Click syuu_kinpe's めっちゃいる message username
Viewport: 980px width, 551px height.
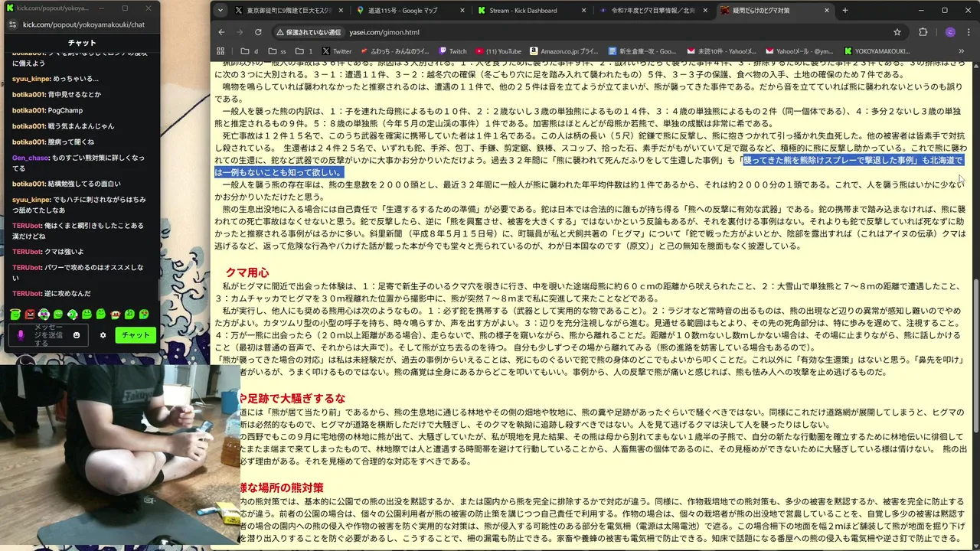(x=31, y=79)
